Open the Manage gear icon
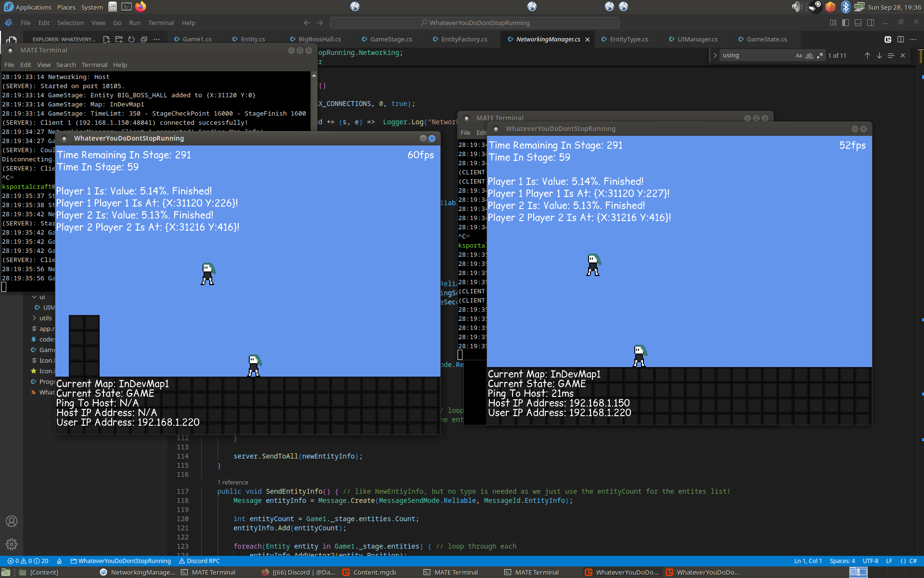Screen dimensions: 924x578 point(12,544)
